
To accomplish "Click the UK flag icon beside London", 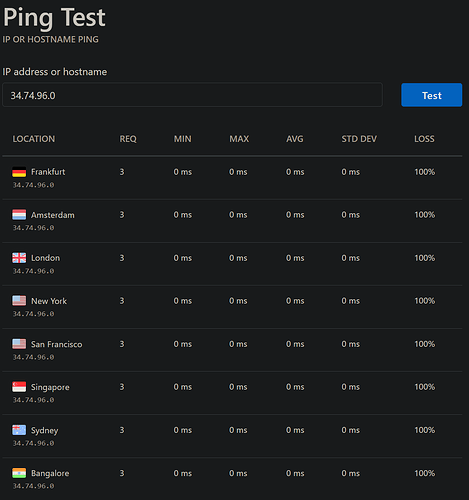I will [x=19, y=258].
